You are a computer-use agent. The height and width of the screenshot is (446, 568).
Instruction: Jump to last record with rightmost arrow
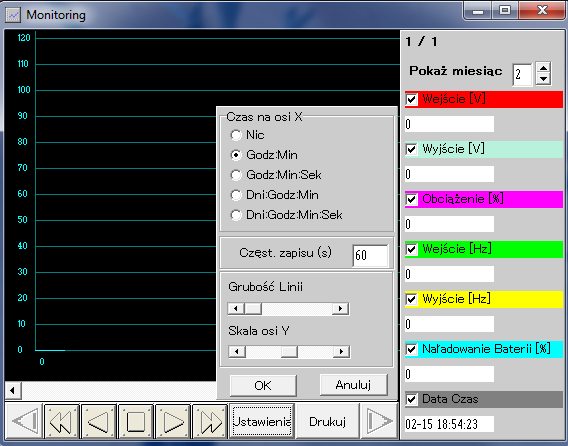(379, 421)
